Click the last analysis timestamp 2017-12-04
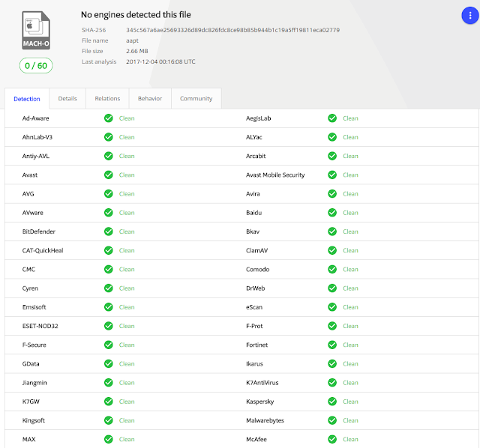Viewport: 480px width, 448px height. 160,61
